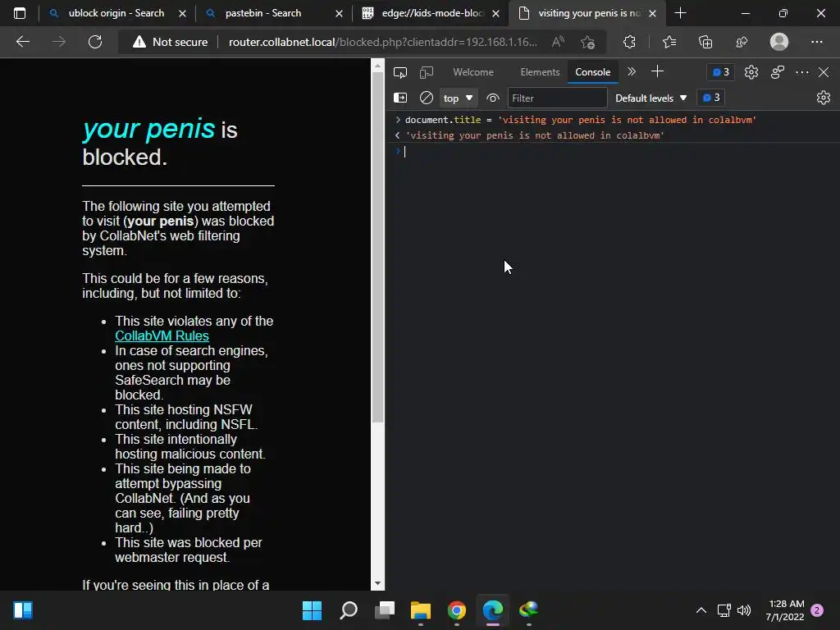Viewport: 840px width, 630px height.
Task: Reload the blocked page
Action: (x=95, y=42)
